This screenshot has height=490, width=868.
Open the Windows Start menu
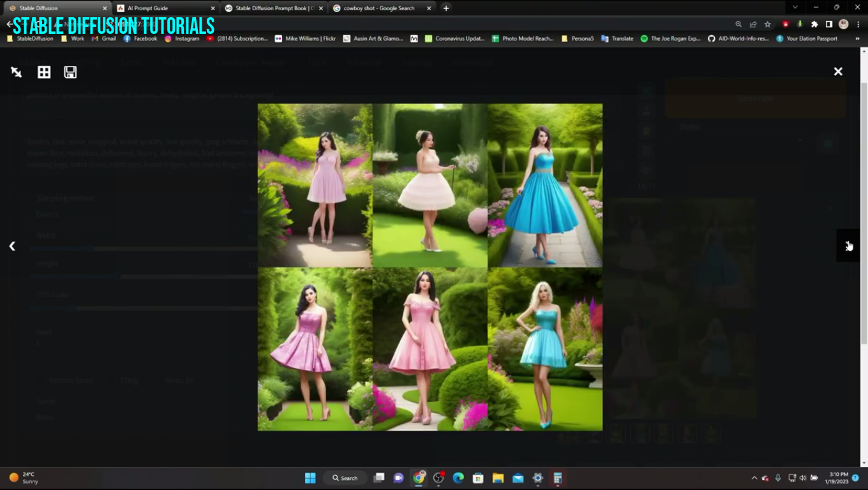[x=310, y=478]
